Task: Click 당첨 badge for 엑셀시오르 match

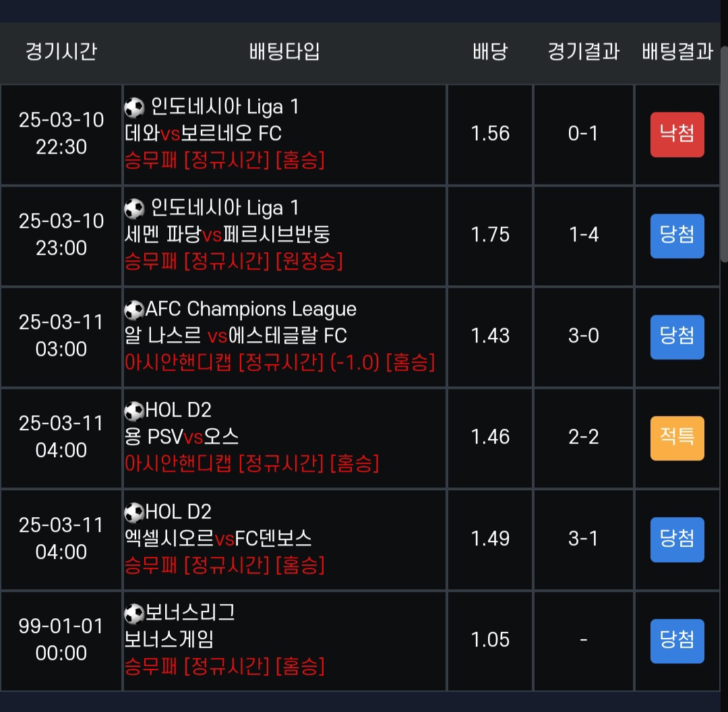Action: click(x=677, y=539)
